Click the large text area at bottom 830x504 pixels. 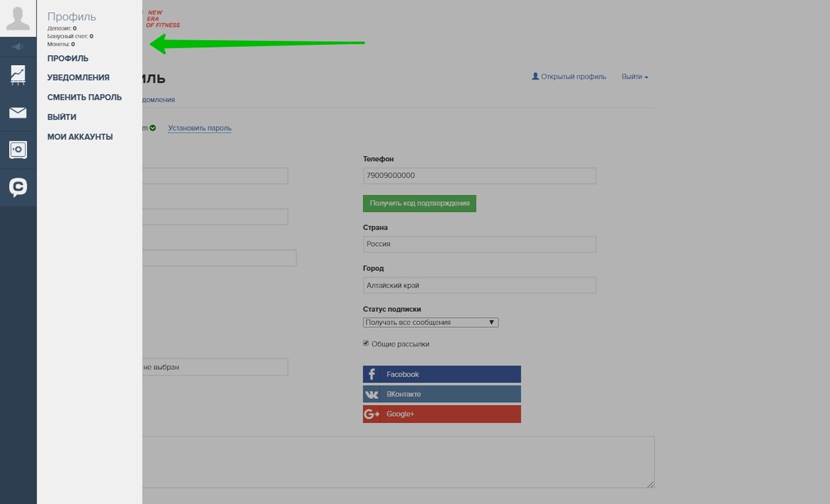398,462
